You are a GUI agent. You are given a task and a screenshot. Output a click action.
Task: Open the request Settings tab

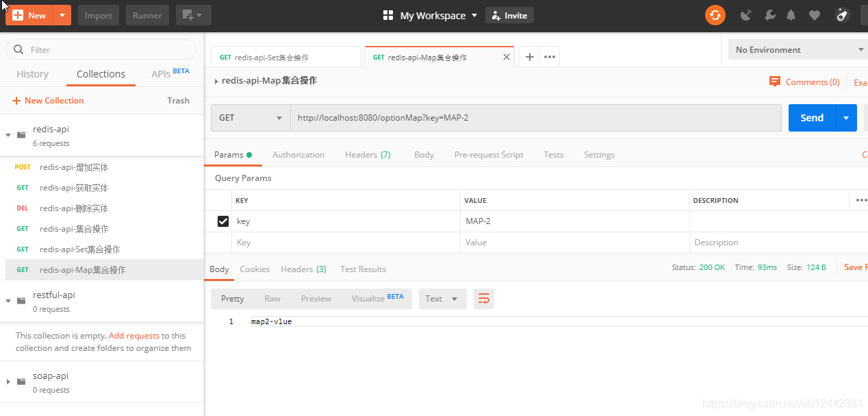click(x=599, y=154)
